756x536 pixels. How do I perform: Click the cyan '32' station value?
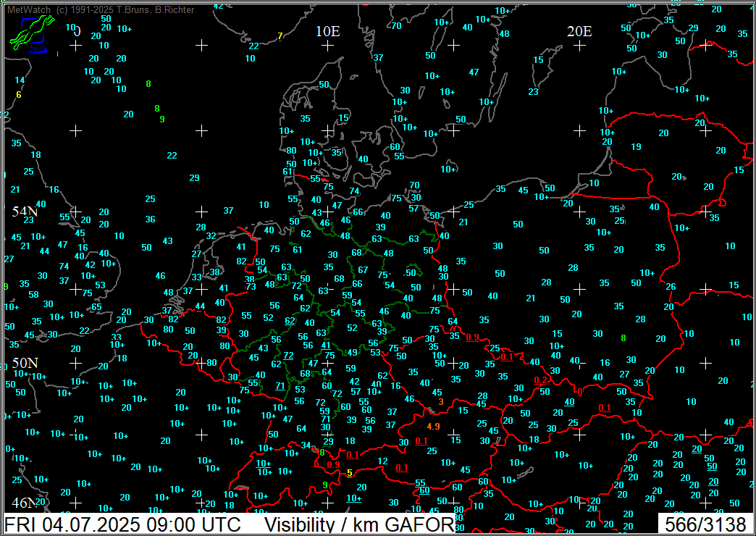[x=211, y=236]
